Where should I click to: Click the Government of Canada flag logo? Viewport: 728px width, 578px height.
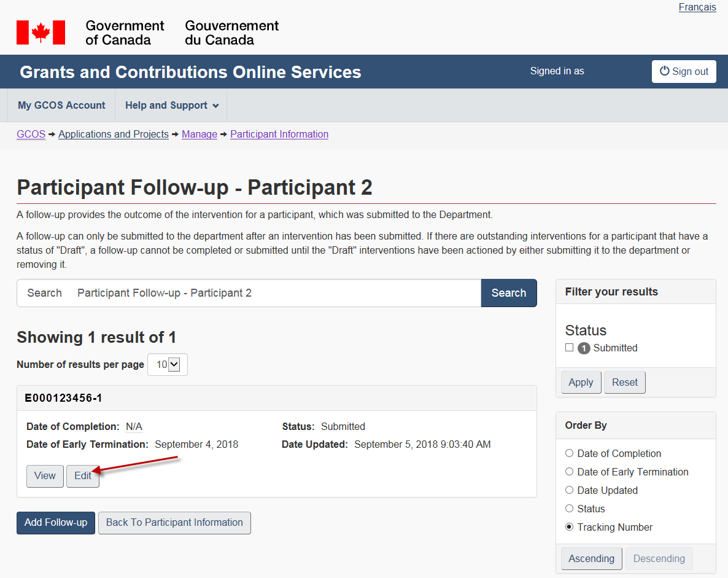click(x=41, y=33)
